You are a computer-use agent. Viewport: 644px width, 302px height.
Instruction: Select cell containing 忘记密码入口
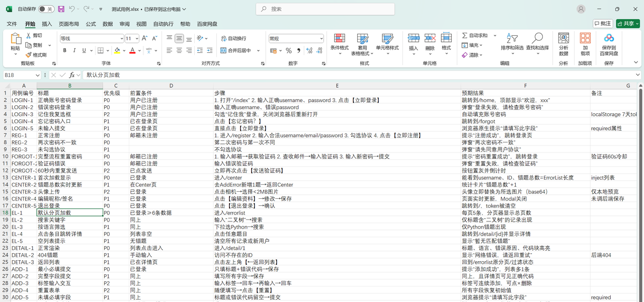[69, 121]
